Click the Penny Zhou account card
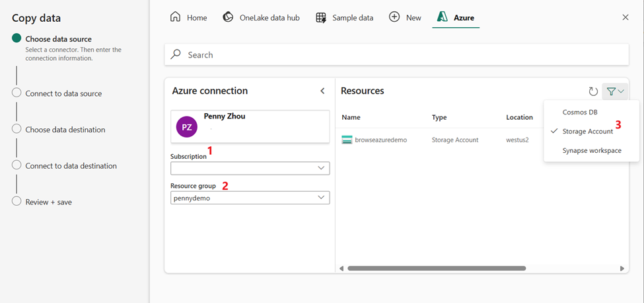The height and width of the screenshot is (303, 644). (250, 126)
